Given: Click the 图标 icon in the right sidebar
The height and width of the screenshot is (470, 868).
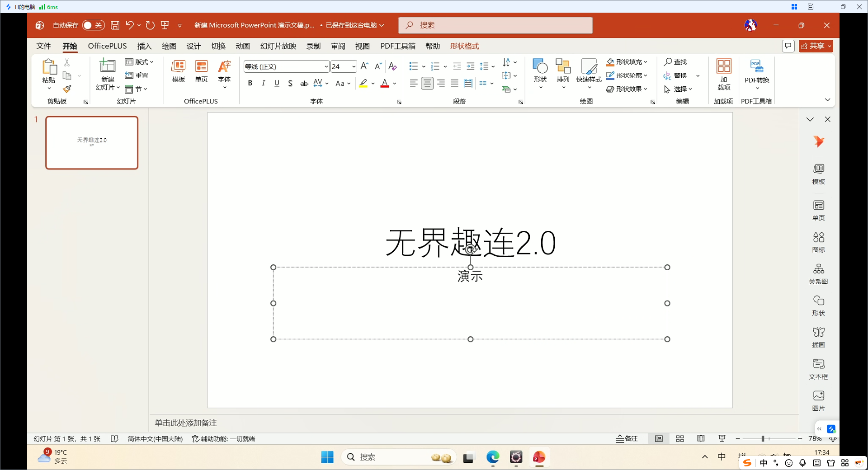Looking at the screenshot, I should (818, 242).
